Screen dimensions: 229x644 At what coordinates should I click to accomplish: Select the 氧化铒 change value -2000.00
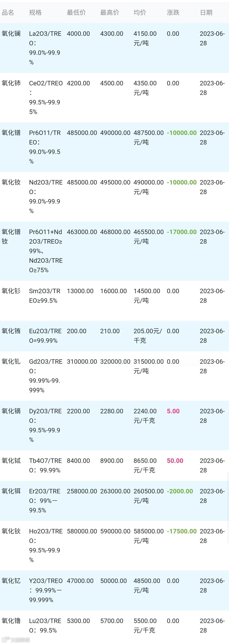[180, 491]
